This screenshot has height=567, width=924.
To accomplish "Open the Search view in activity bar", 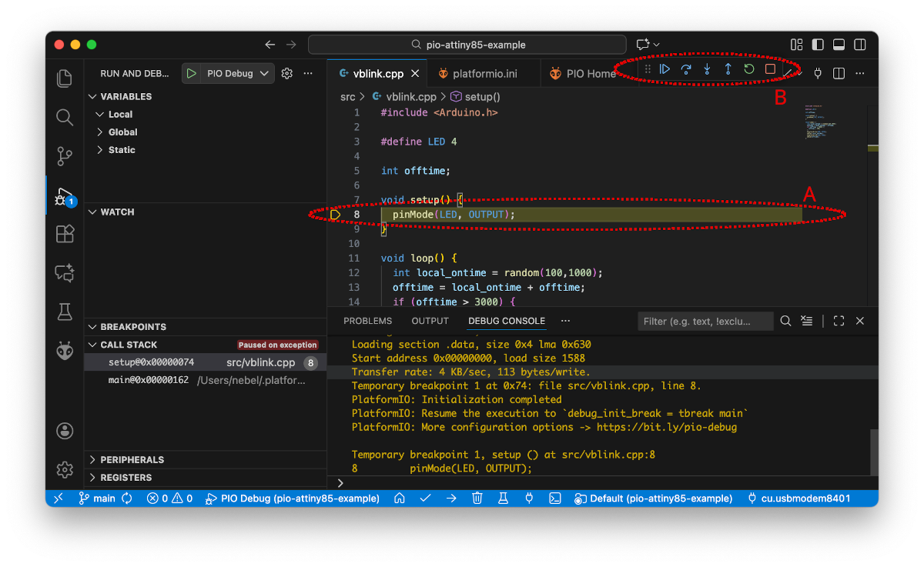I will tap(65, 117).
